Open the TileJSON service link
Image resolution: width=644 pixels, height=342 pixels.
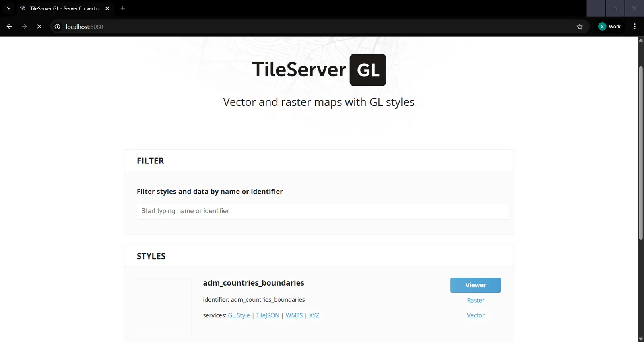tap(268, 315)
